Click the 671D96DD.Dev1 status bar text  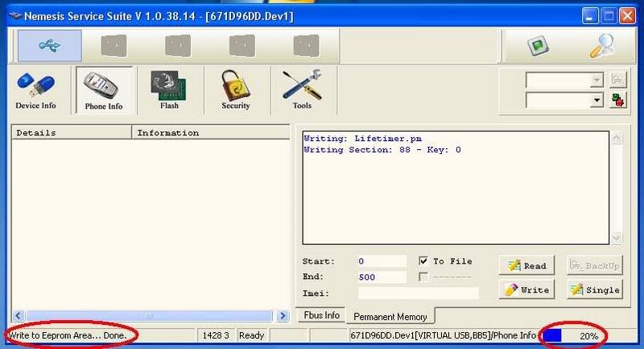[443, 335]
